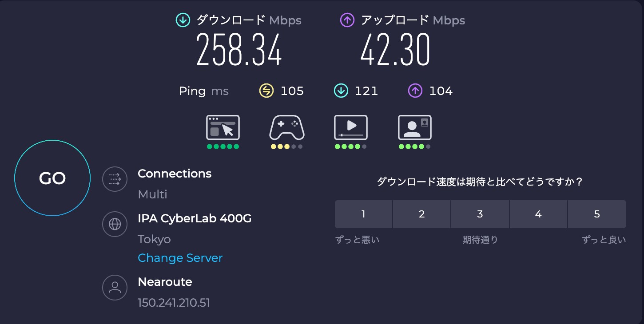This screenshot has height=324, width=644.
Task: Click the download arrow icon beside ダウンロード
Action: click(x=183, y=20)
